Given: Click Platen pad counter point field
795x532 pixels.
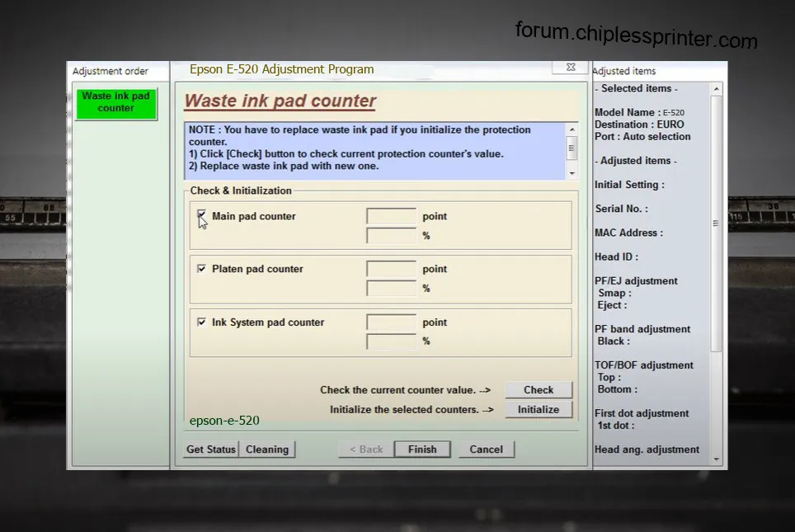Looking at the screenshot, I should 391,269.
